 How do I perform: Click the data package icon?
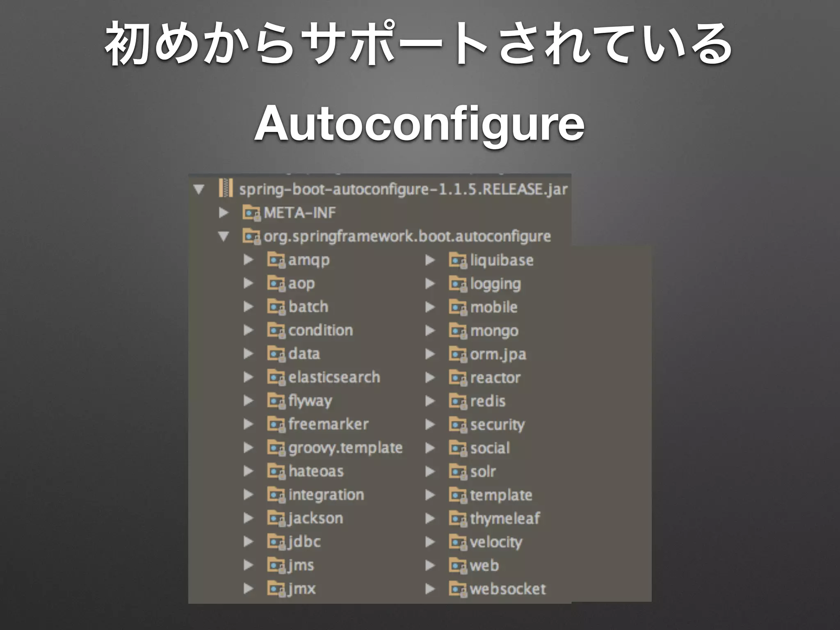[276, 354]
